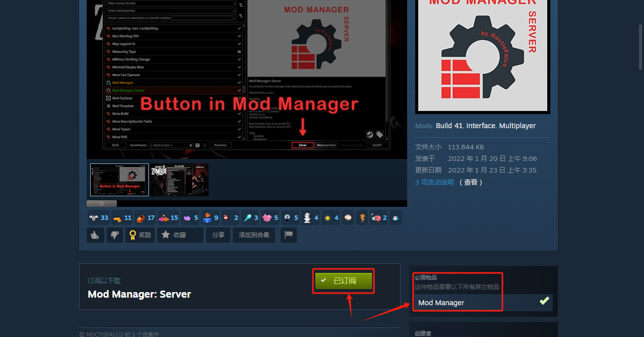Click the white bust statue award icon
Screen dimensions: 644x337
[x=310, y=217]
